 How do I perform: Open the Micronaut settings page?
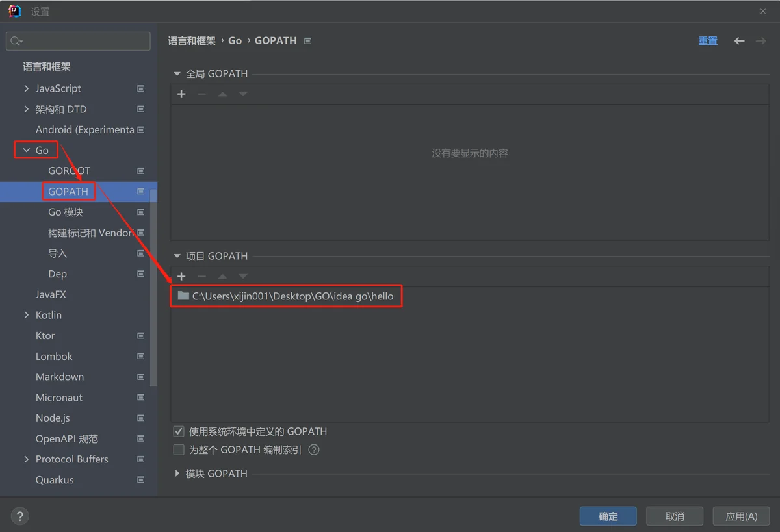59,398
